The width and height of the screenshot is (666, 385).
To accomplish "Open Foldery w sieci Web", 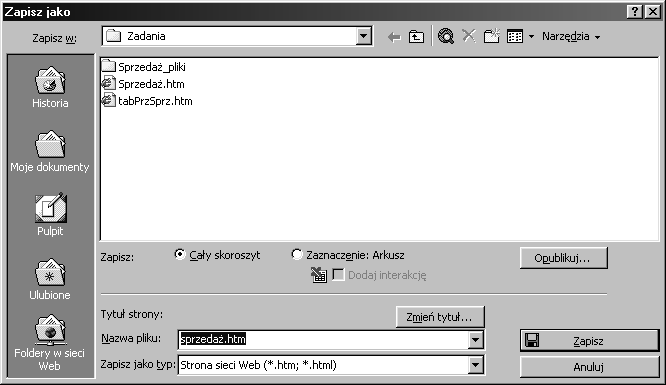I will tap(50, 343).
